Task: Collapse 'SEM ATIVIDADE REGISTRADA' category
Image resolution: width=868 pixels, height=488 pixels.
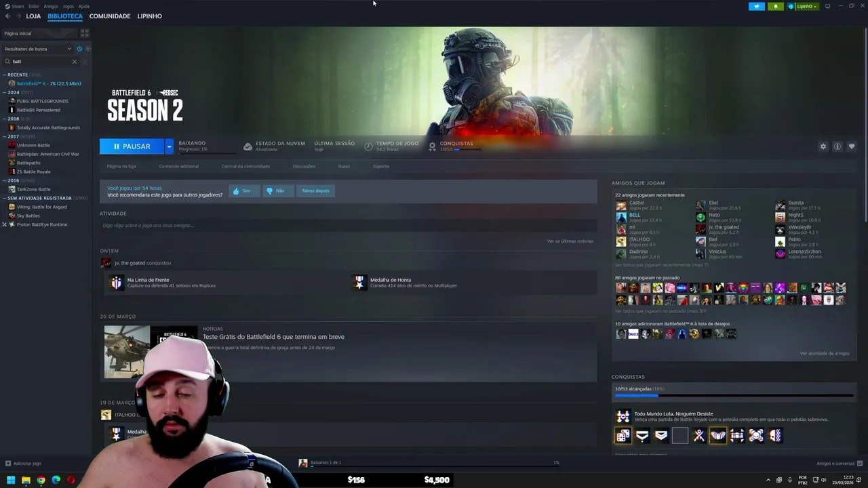Action: pyautogui.click(x=5, y=198)
